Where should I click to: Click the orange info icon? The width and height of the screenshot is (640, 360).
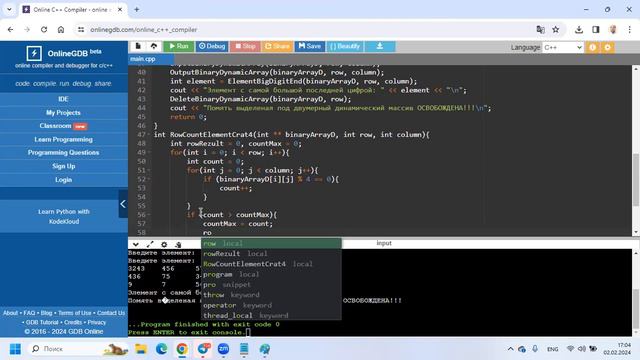[x=592, y=47]
